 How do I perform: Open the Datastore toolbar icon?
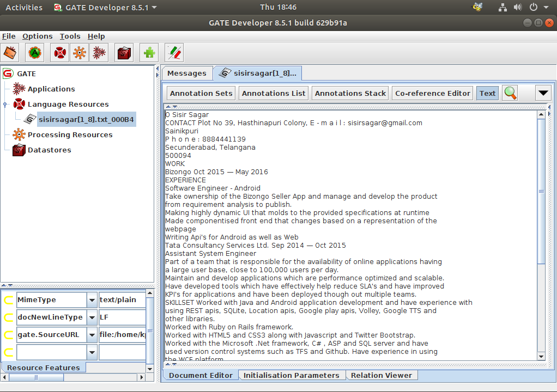[124, 53]
